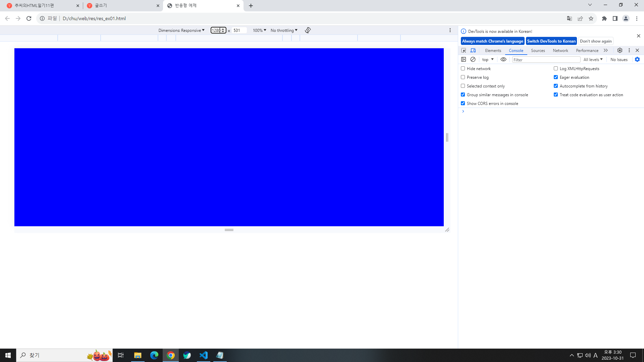Viewport: 644px width, 362px height.
Task: Click the create live expression eye icon
Action: point(503,59)
